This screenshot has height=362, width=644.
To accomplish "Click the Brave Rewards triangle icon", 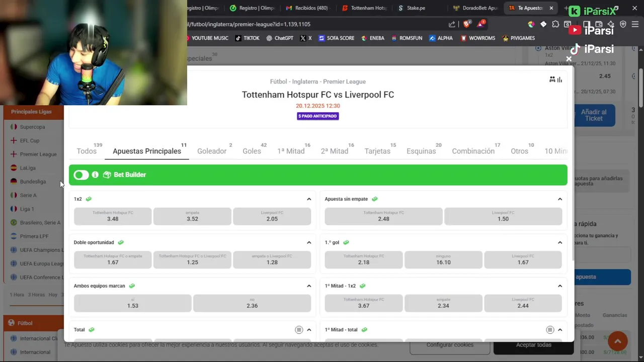I will coord(480,24).
